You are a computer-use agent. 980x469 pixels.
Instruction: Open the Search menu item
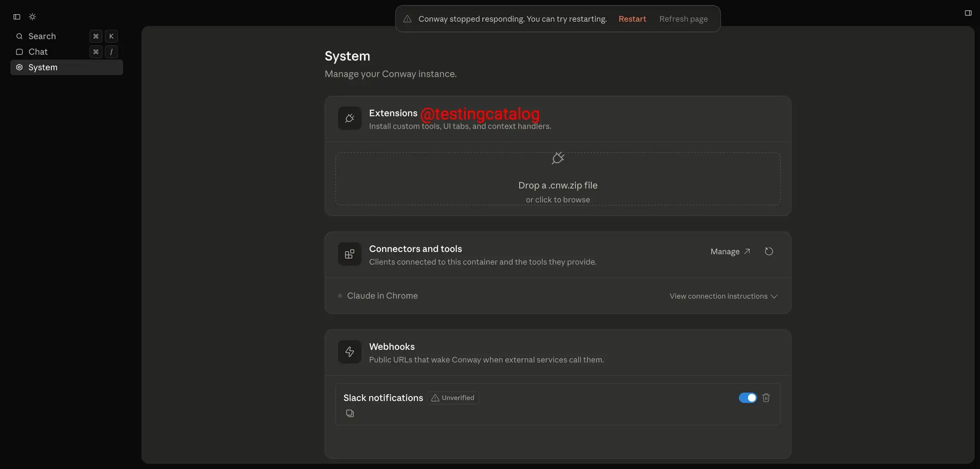click(42, 36)
